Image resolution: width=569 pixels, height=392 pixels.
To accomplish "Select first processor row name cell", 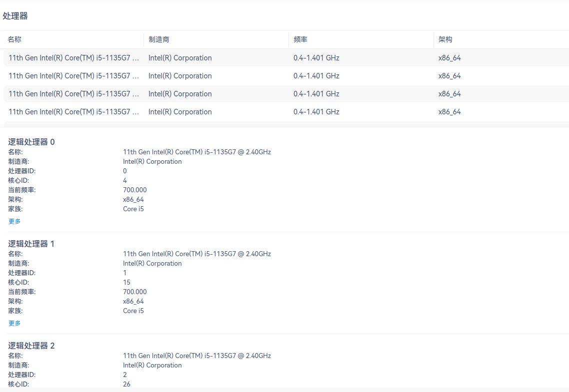I will [73, 58].
